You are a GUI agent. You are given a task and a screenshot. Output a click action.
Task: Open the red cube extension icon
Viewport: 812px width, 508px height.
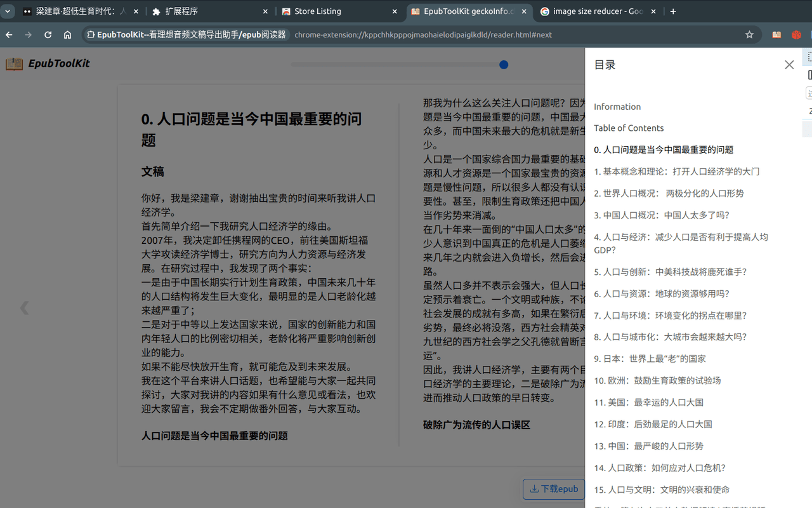[796, 35]
